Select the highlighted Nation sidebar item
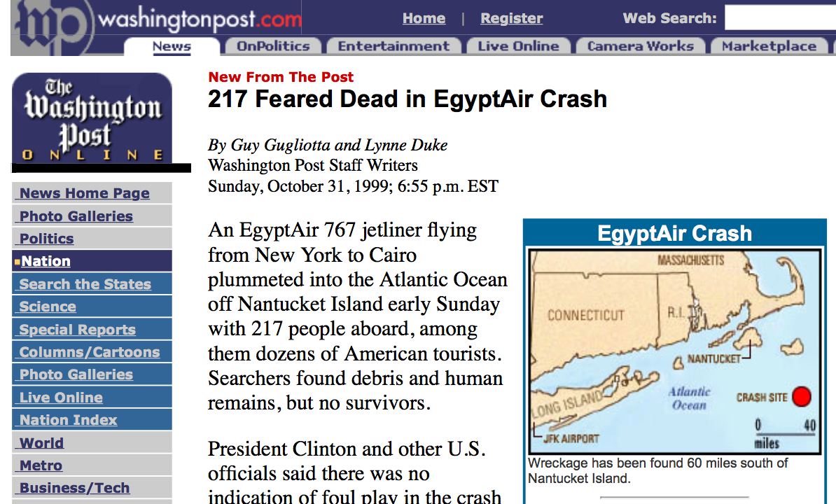Image resolution: width=836 pixels, height=504 pixels. tap(46, 261)
